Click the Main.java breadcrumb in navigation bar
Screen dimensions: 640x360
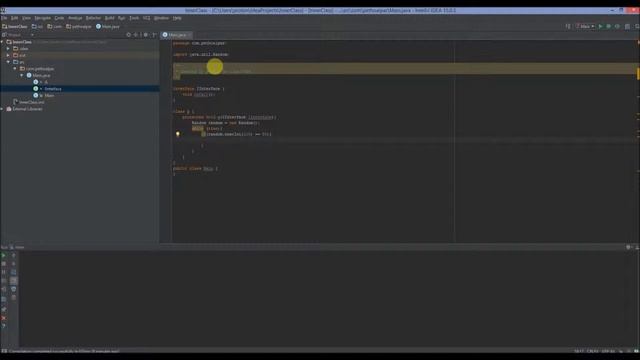[x=108, y=27]
